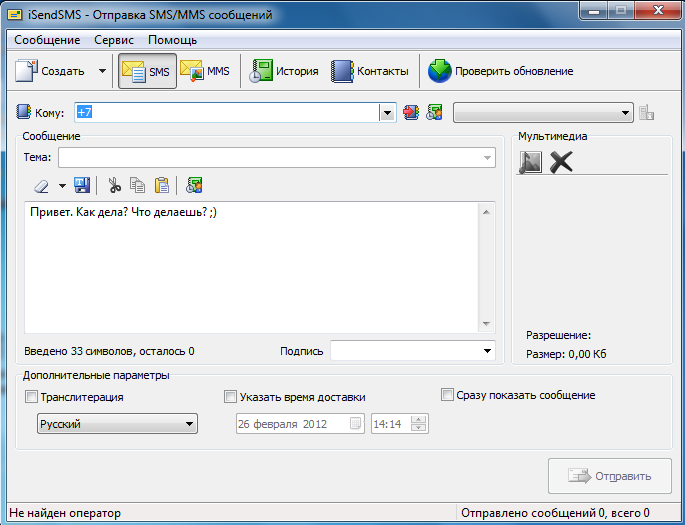Click the eraser clear text icon
Viewport: 685px width, 525px height.
click(42, 186)
